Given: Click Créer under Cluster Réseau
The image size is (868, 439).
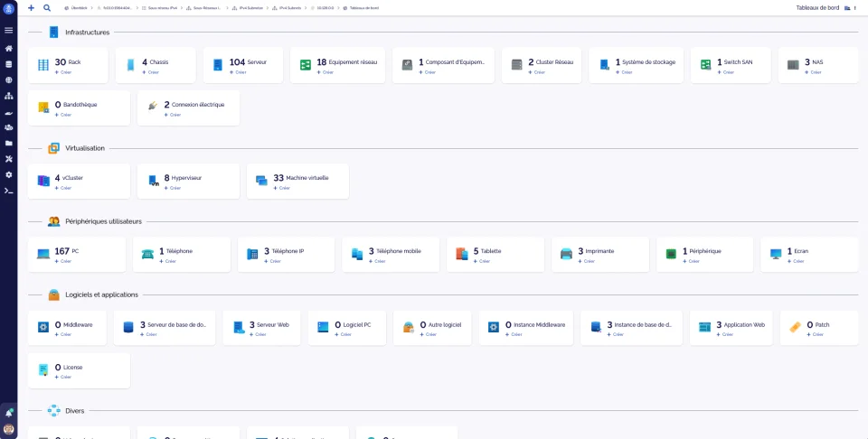Looking at the screenshot, I should tap(536, 72).
